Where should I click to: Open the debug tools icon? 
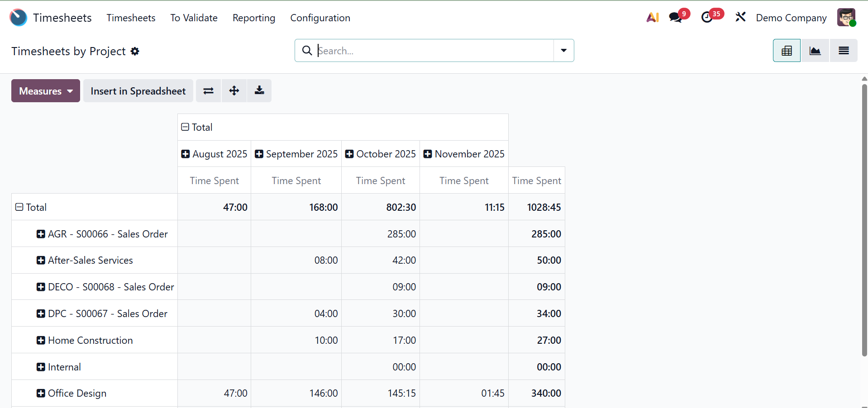click(x=740, y=18)
